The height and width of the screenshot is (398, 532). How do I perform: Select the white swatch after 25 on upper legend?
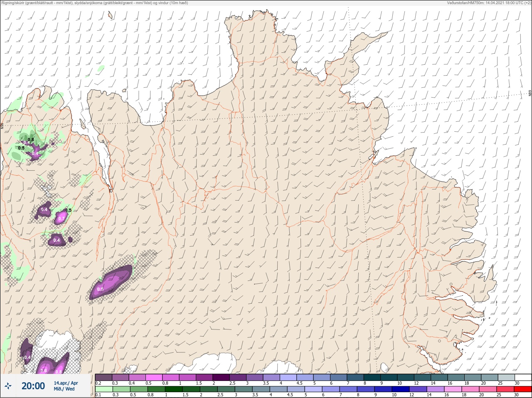[523, 377]
